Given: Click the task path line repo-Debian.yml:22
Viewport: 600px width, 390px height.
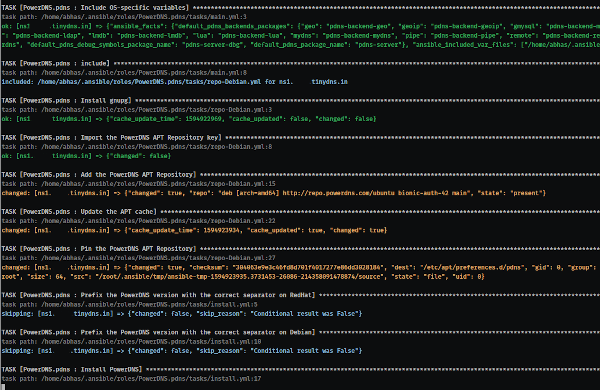Looking at the screenshot, I should click(139, 221).
